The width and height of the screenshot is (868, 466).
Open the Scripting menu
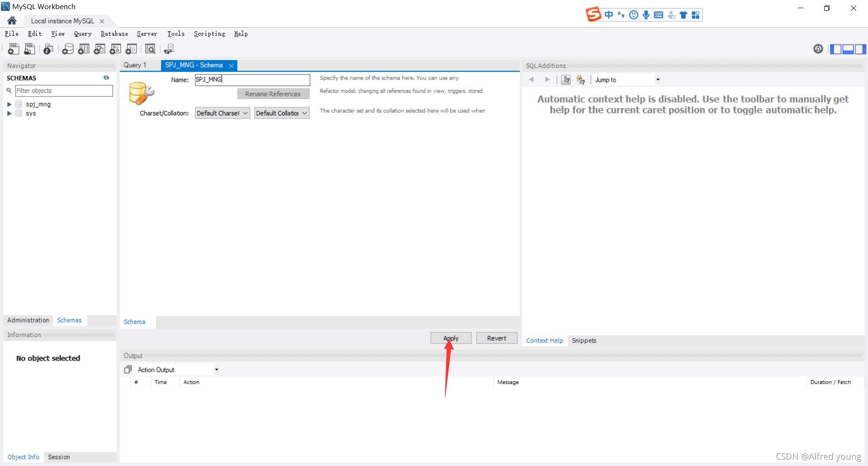pos(209,33)
